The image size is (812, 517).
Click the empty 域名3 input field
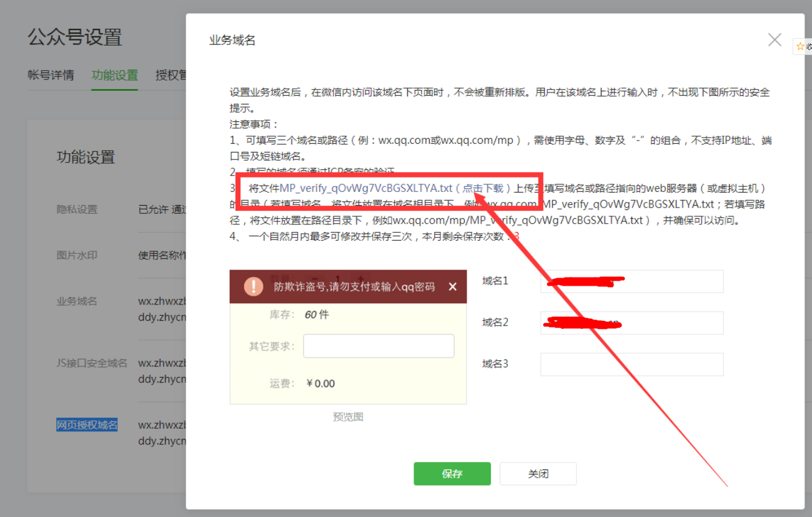tap(631, 364)
